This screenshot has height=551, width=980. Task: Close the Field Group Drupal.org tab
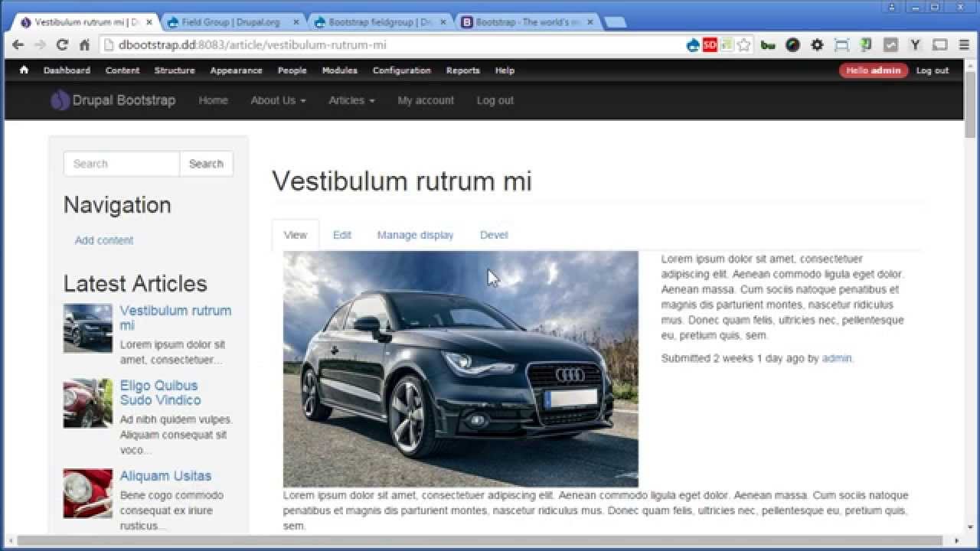[x=296, y=23]
